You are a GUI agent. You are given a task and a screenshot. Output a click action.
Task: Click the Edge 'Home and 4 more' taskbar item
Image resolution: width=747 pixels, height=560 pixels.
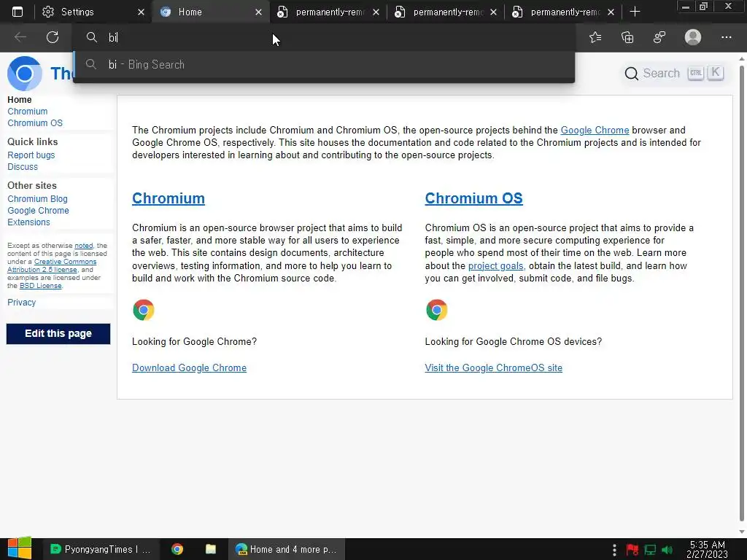coord(286,550)
